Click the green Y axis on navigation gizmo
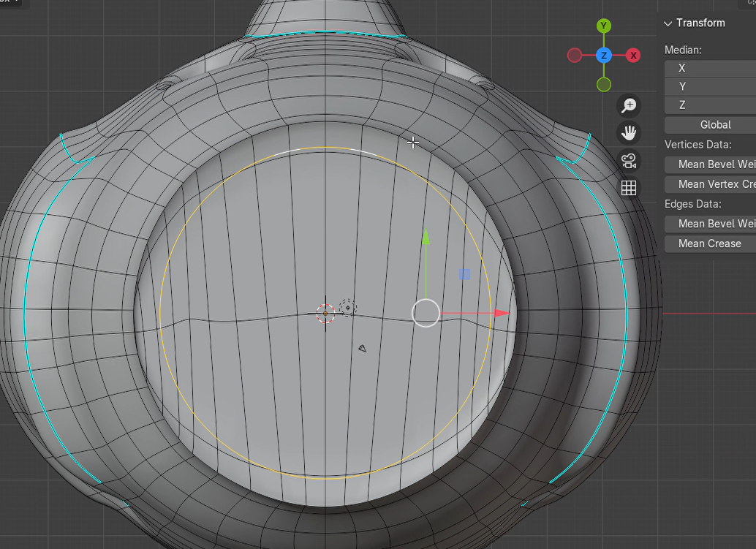 pos(604,26)
